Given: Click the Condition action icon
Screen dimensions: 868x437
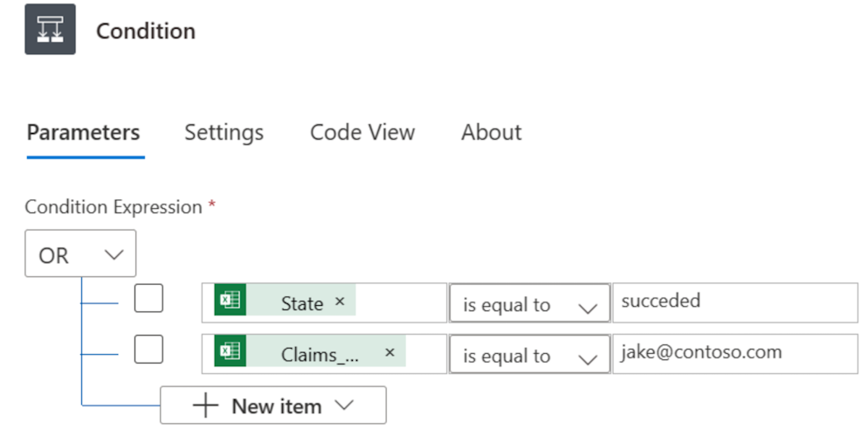Looking at the screenshot, I should [50, 30].
